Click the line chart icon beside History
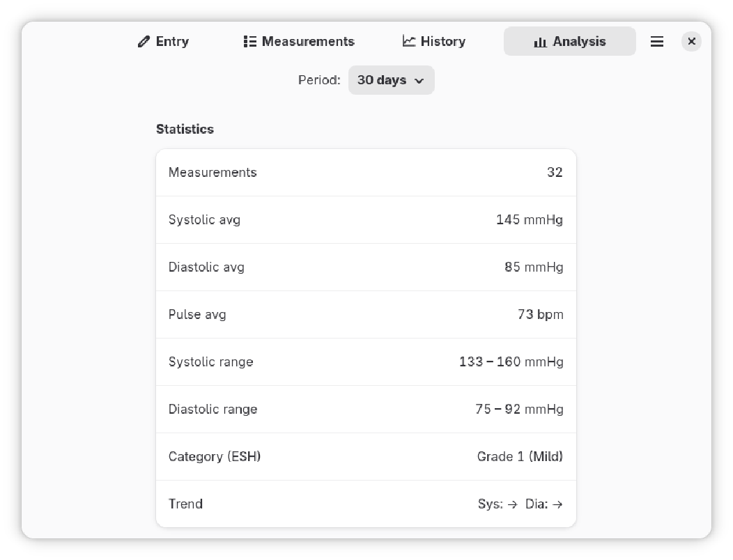 (409, 41)
